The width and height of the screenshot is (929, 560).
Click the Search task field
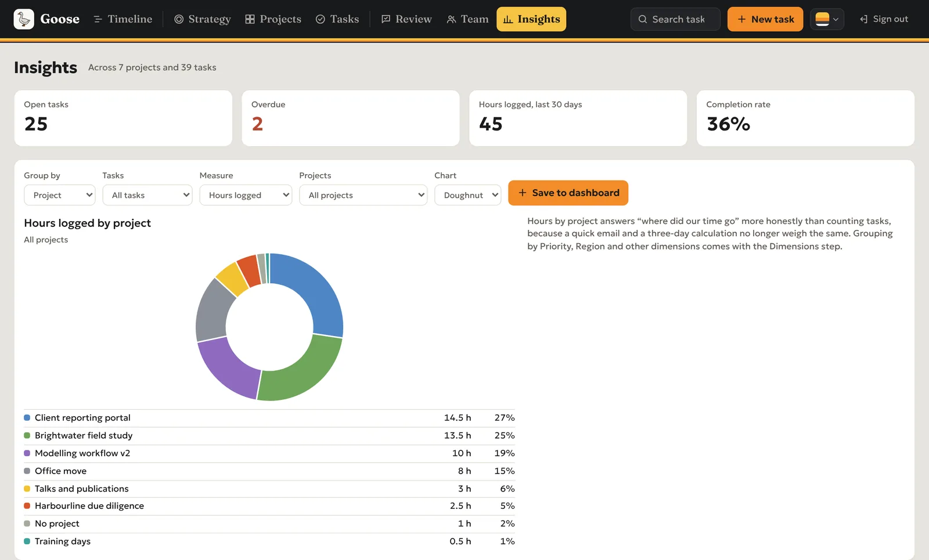(675, 19)
